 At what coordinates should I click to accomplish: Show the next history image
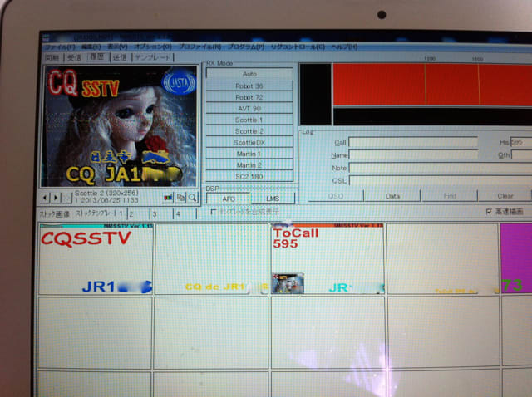tap(56, 198)
